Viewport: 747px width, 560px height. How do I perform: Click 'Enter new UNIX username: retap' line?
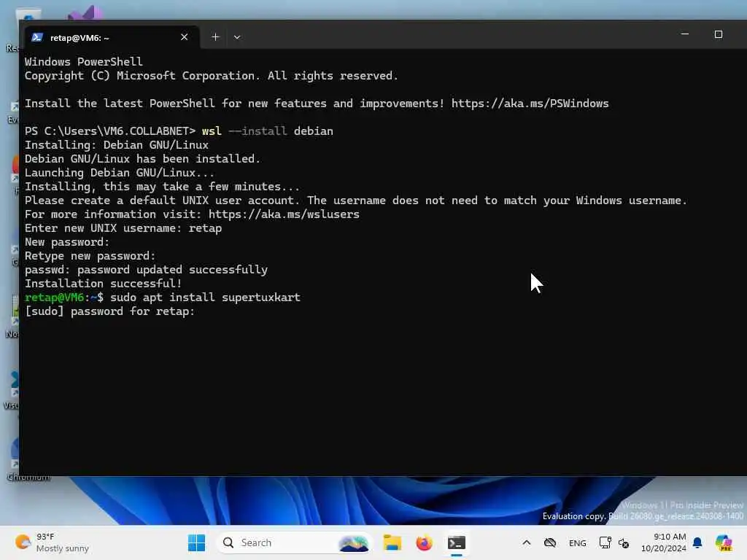(x=123, y=228)
